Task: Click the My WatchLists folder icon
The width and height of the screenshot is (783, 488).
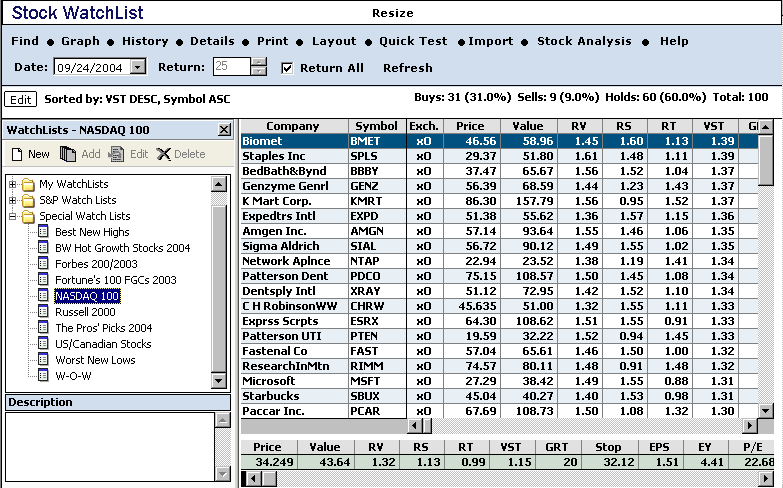Action: click(x=28, y=184)
